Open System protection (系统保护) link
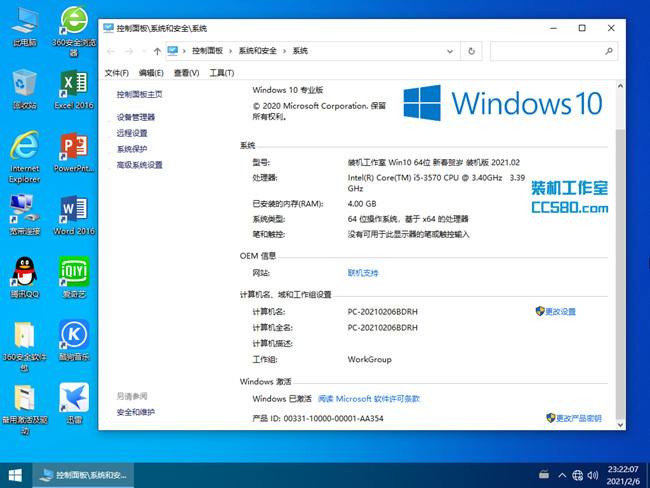Image resolution: width=650 pixels, height=488 pixels. [132, 149]
